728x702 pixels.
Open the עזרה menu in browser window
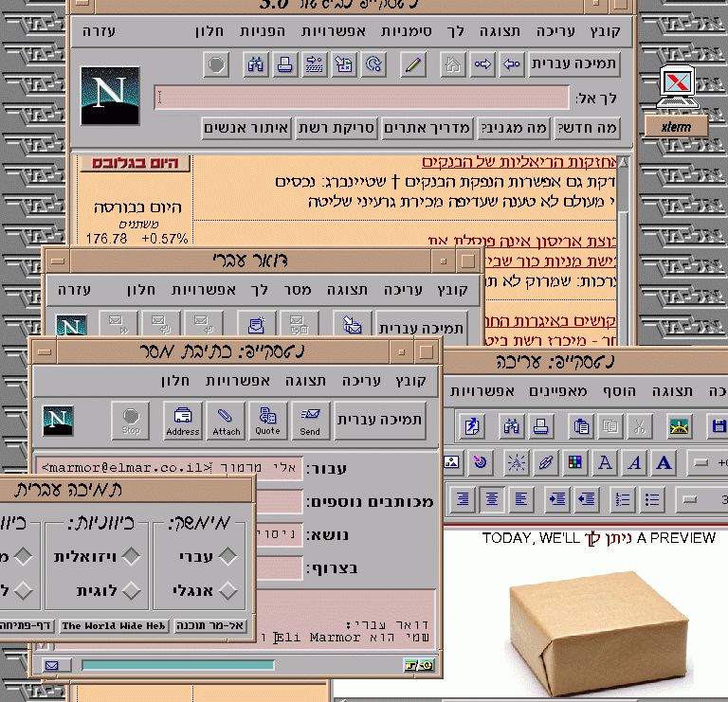(99, 31)
